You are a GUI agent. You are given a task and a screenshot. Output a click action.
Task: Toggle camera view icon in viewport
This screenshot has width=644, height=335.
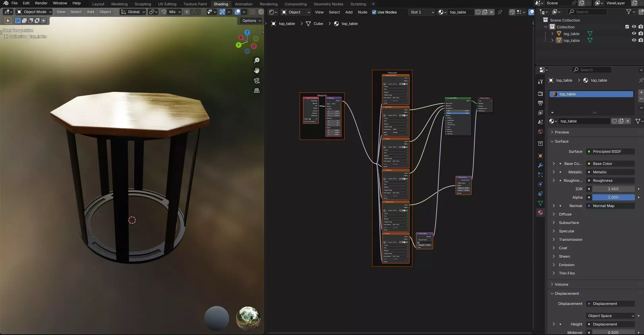tap(257, 81)
